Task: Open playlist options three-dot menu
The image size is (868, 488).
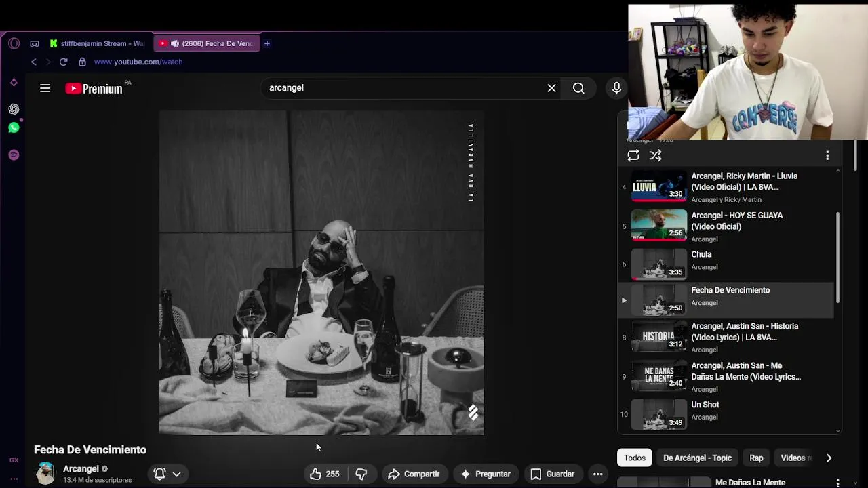Action: point(827,155)
